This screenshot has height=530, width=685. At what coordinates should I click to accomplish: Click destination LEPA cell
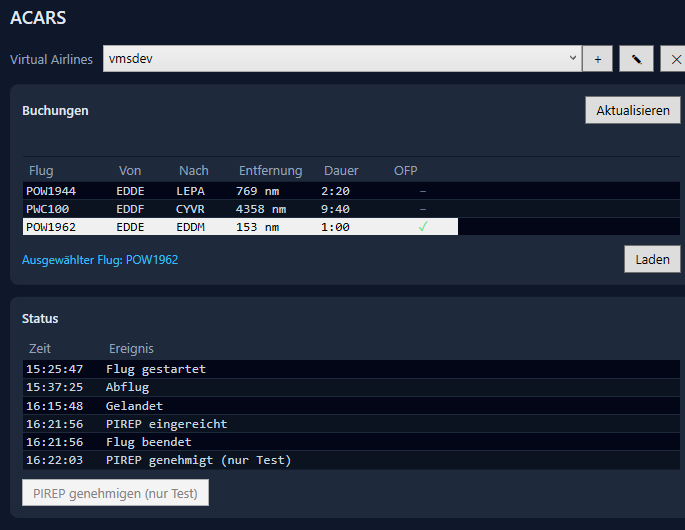[190, 191]
